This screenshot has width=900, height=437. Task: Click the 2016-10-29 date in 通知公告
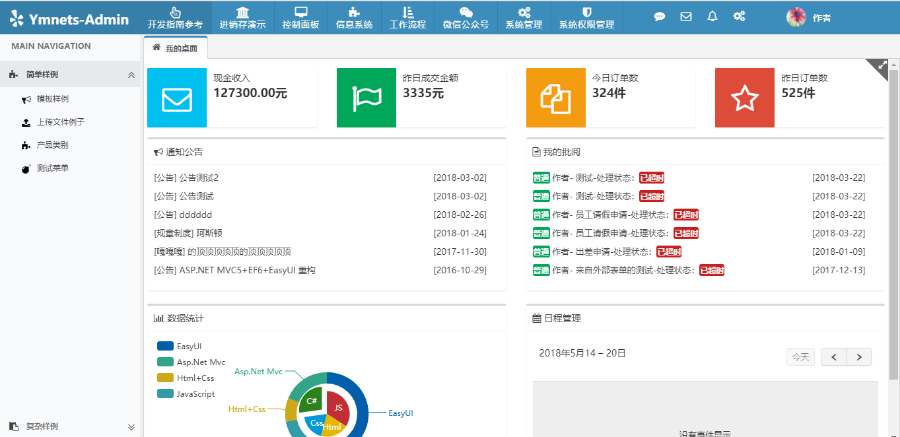(x=460, y=270)
